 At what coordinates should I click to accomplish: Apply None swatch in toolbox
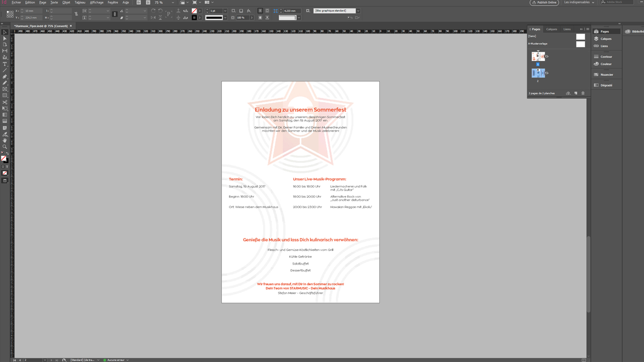click(5, 174)
